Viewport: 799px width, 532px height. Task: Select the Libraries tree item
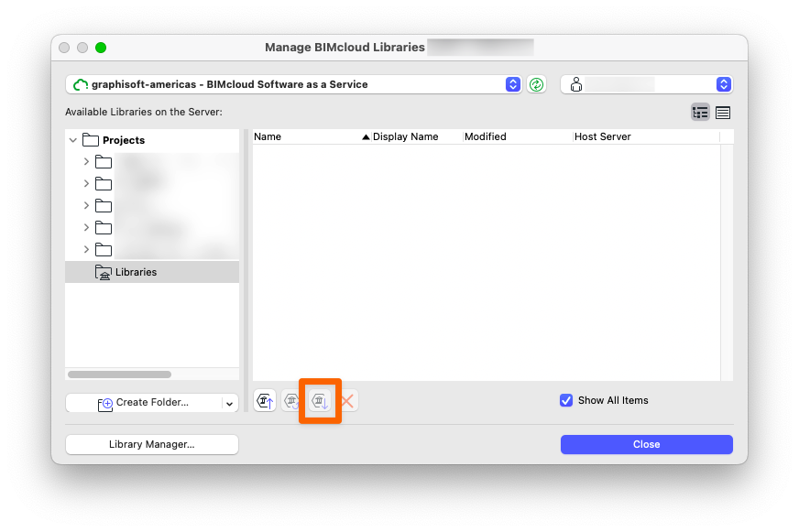[x=152, y=272]
